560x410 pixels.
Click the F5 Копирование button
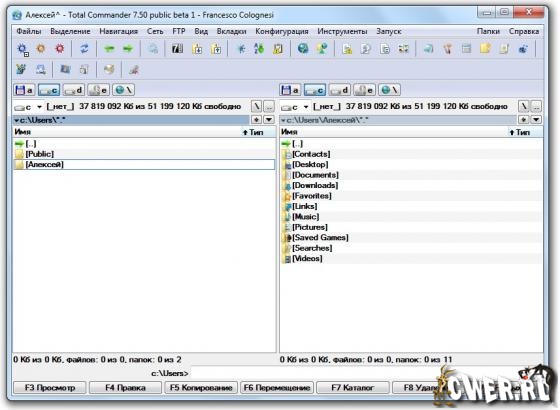point(201,388)
